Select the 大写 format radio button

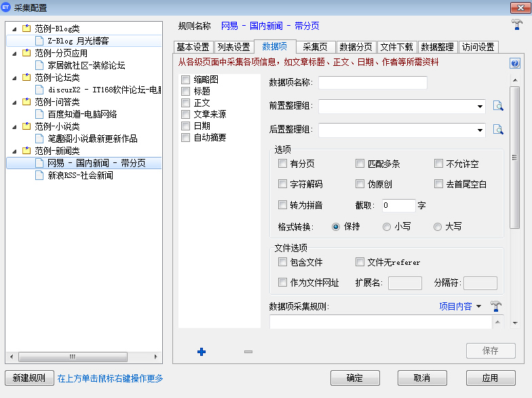(x=438, y=227)
